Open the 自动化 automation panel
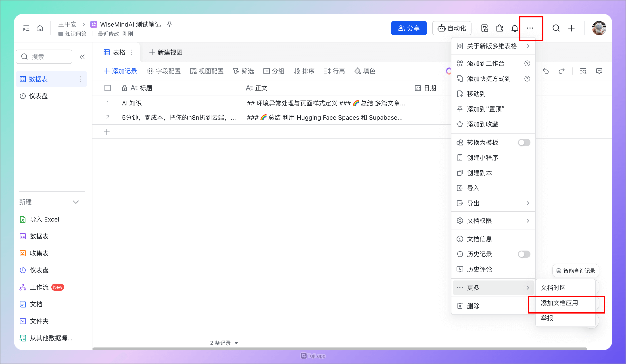 pos(452,28)
